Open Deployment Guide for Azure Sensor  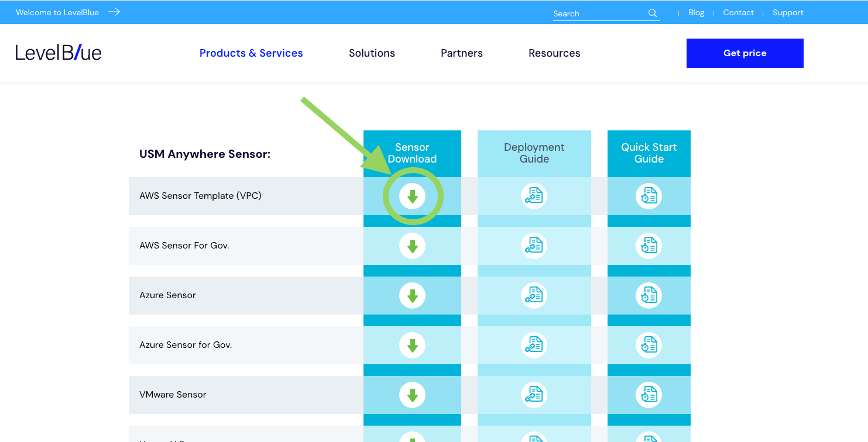pos(534,296)
